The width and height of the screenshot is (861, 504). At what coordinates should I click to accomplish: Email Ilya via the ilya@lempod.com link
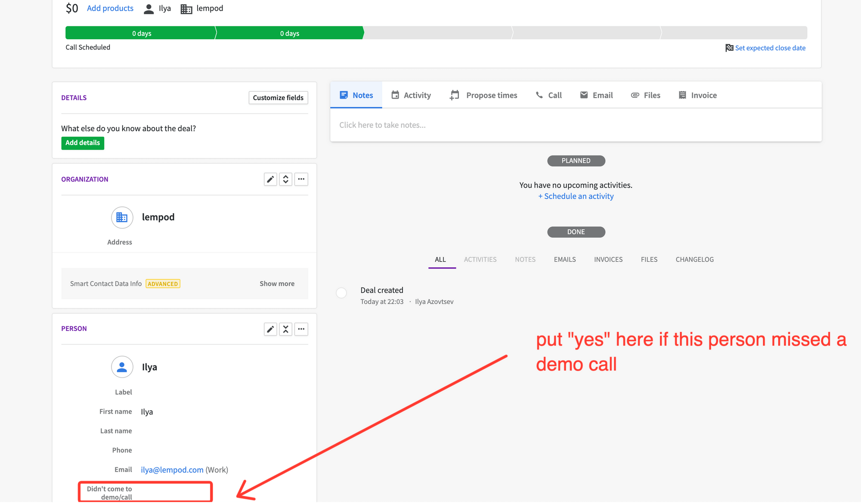click(172, 469)
